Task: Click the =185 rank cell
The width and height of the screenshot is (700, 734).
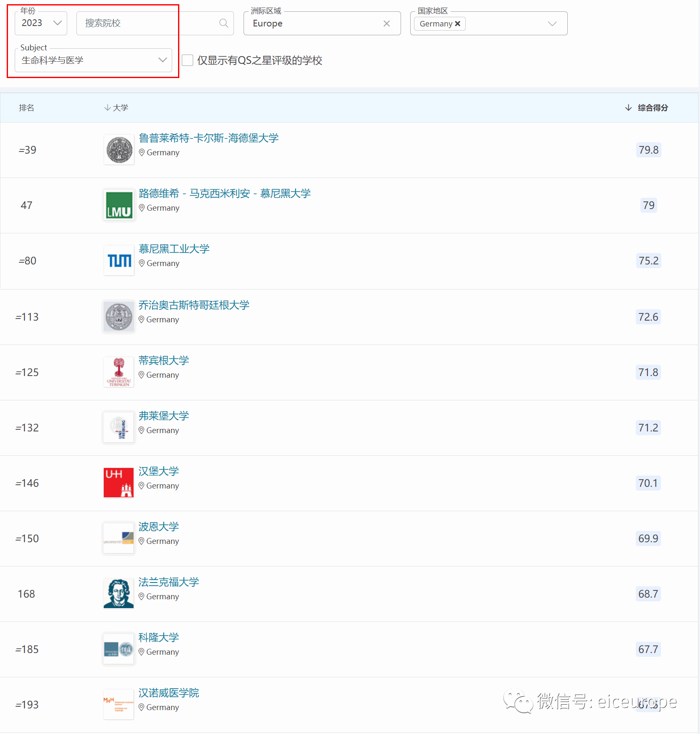Action: (x=27, y=649)
